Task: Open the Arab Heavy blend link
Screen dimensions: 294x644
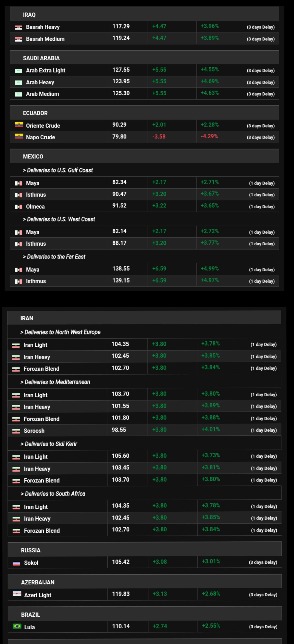Action: point(40,83)
